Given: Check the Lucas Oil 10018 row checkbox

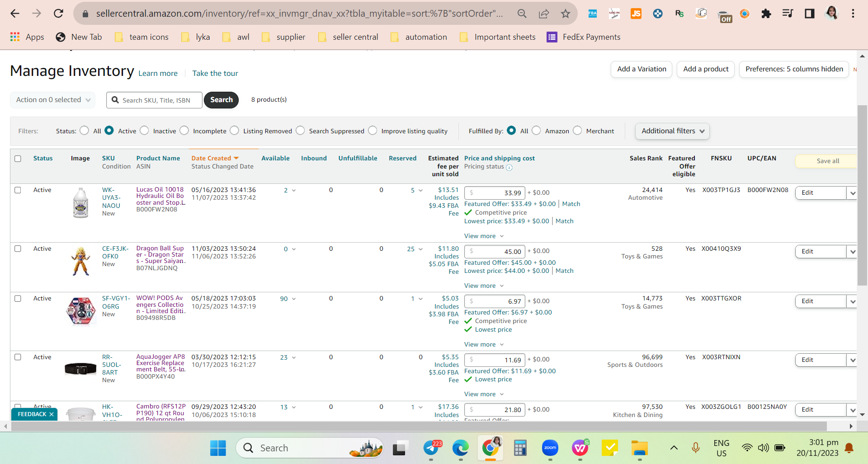Looking at the screenshot, I should click(x=18, y=190).
